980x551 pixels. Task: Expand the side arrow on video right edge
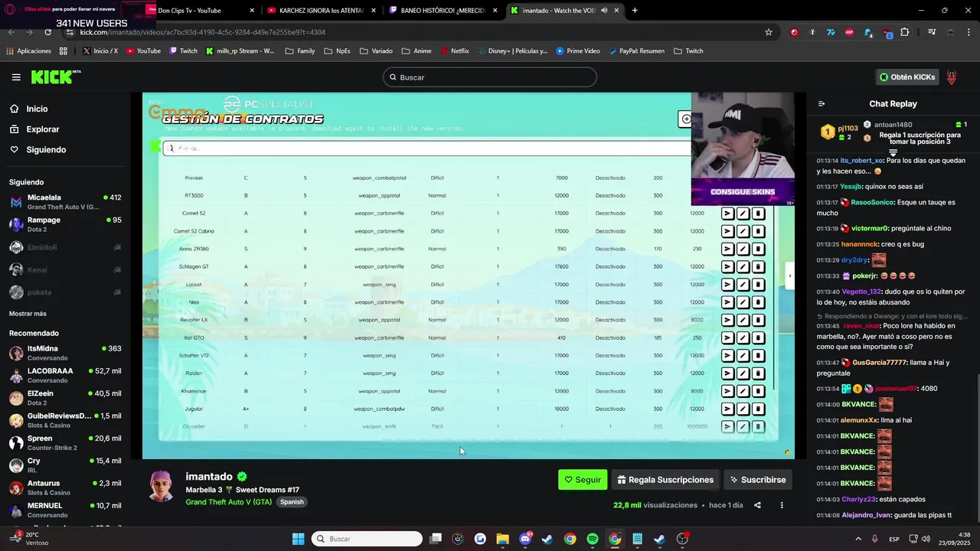pos(789,275)
